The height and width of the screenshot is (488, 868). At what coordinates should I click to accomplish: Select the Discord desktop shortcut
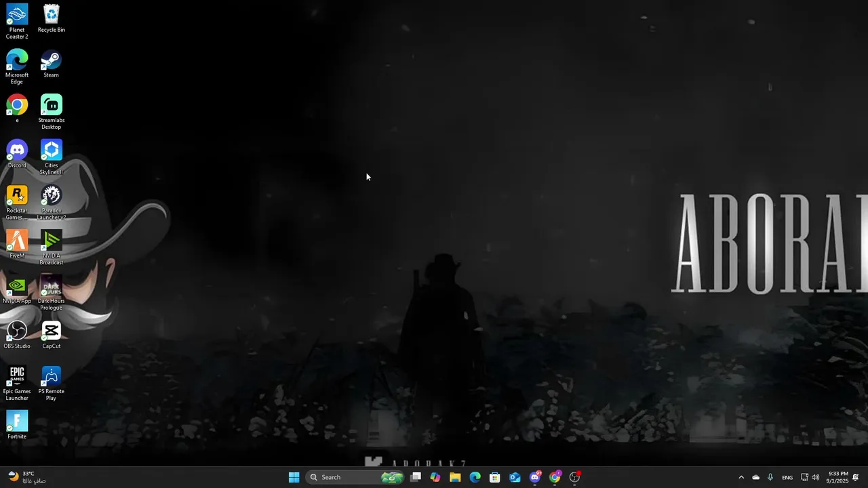click(17, 154)
